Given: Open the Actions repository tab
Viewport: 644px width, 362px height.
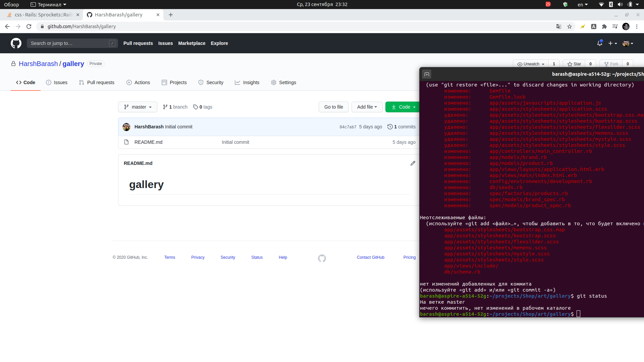Looking at the screenshot, I should (138, 82).
